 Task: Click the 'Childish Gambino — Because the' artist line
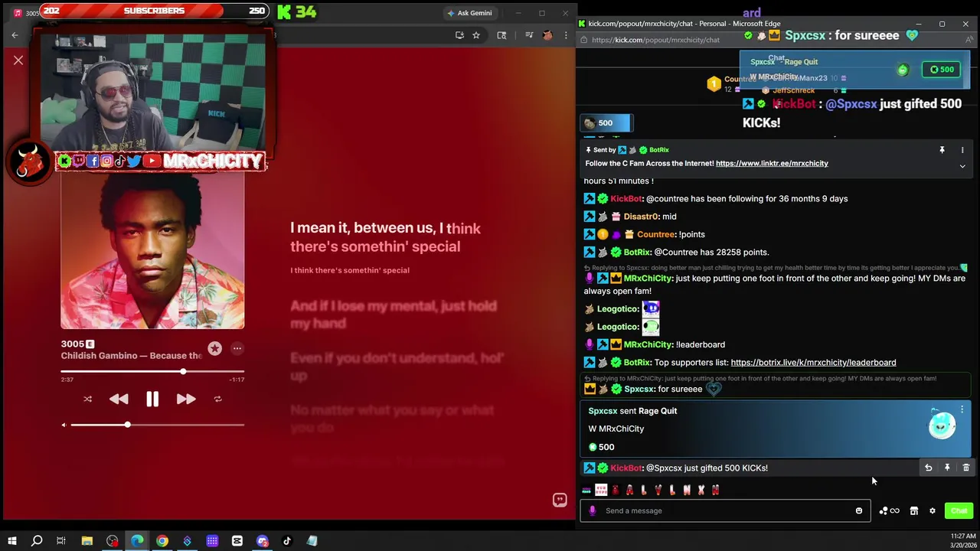[x=132, y=356]
